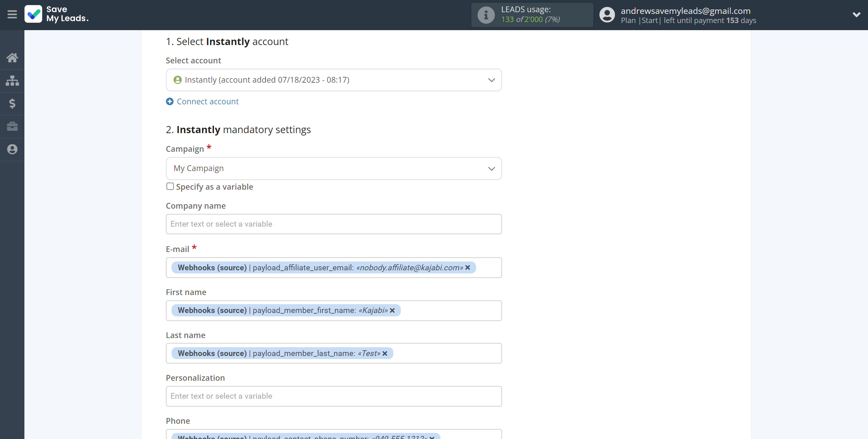
Task: Click the E-mail field
Action: tap(334, 268)
